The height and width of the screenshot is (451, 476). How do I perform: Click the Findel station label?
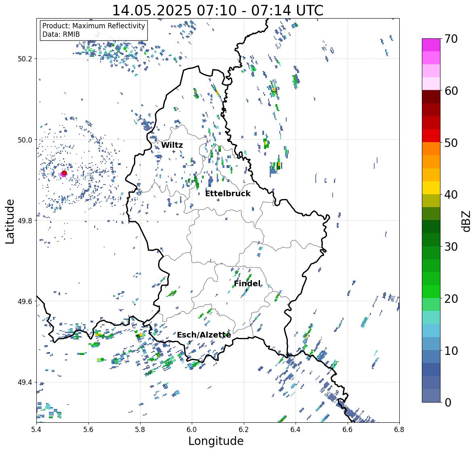[x=247, y=283]
